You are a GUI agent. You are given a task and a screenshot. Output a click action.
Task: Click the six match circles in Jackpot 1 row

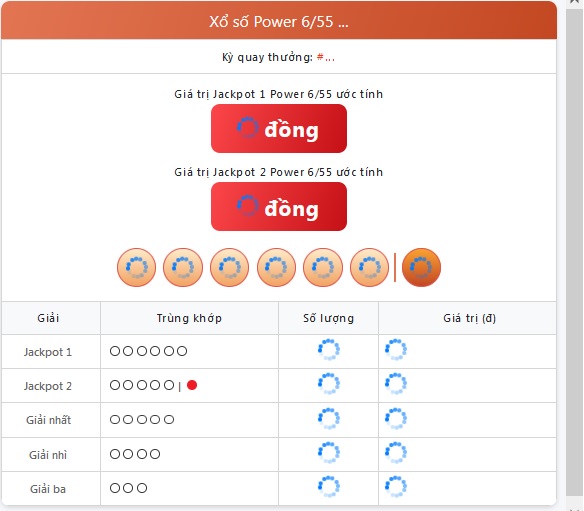click(x=148, y=351)
